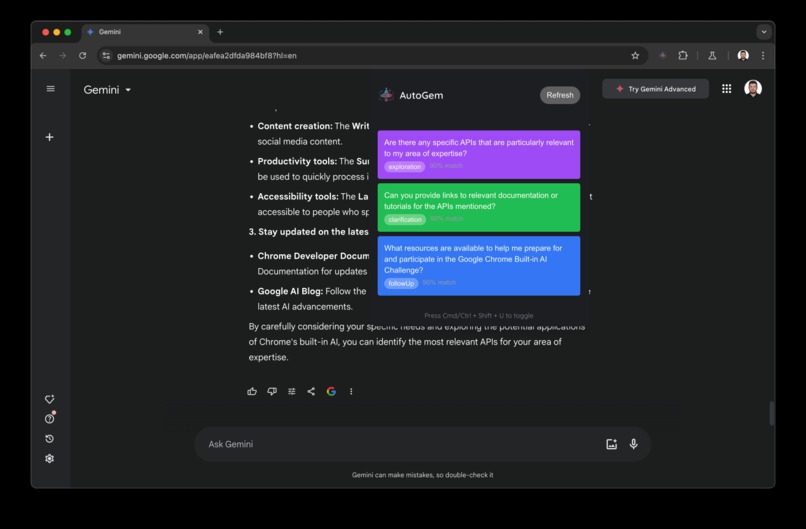
Task: Open the AutoGem extension icon in toolbar
Action: [x=663, y=56]
